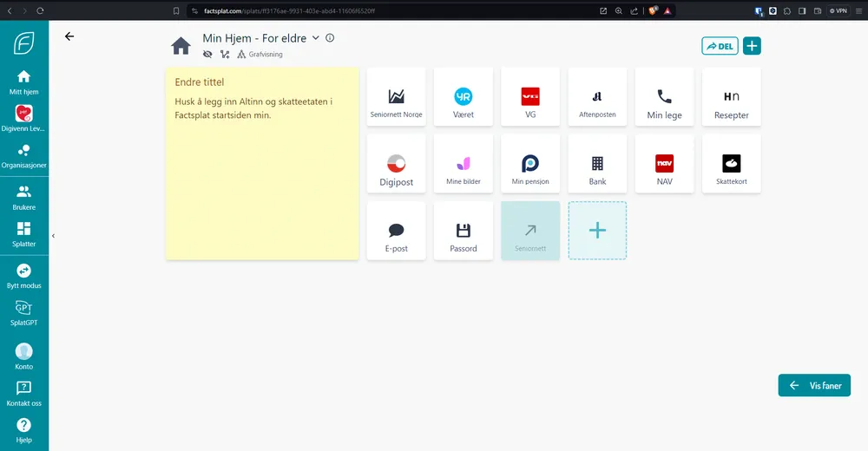Screen dimensions: 868x451
Task: Collapse the left sidebar with arrow handle
Action: (53, 236)
